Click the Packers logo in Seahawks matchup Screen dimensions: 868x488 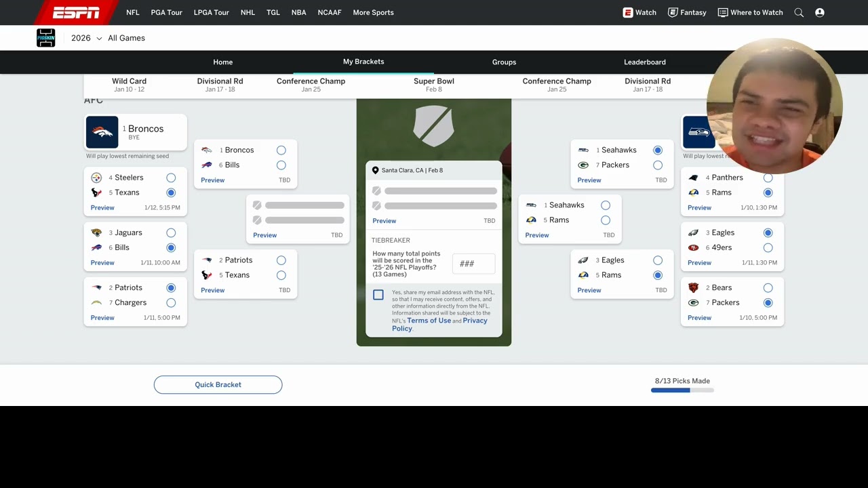583,165
